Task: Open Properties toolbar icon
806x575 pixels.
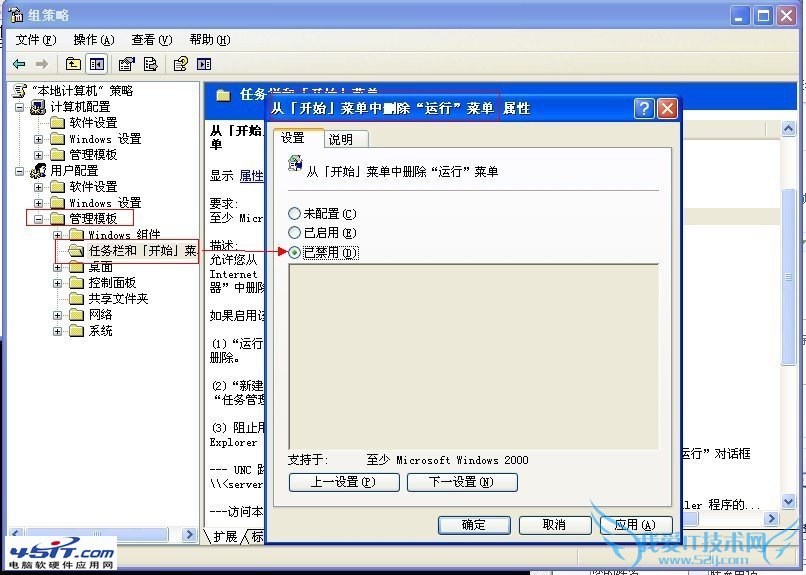Action: [x=126, y=64]
